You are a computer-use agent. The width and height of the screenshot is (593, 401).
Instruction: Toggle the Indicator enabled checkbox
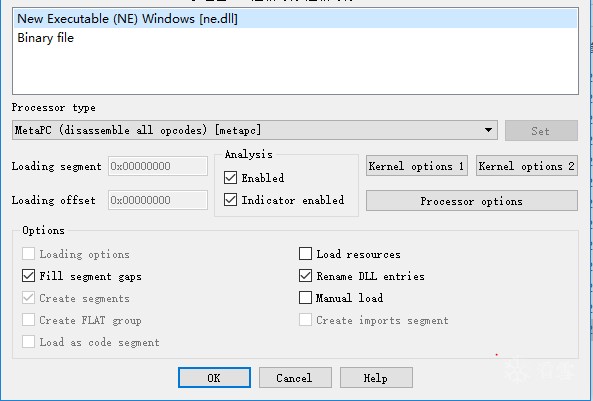click(230, 199)
